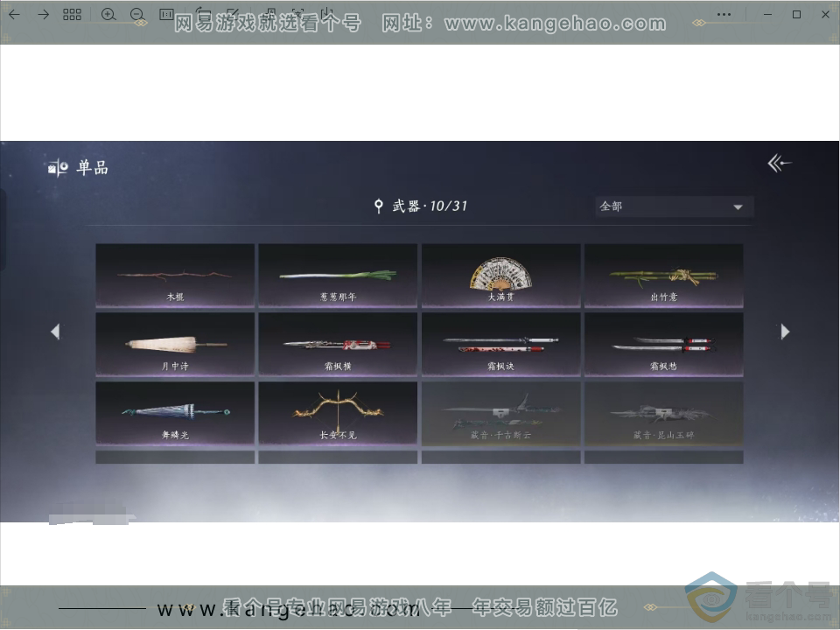Select the 大满贯 fan weapon card
This screenshot has height=630, width=840.
pos(500,276)
